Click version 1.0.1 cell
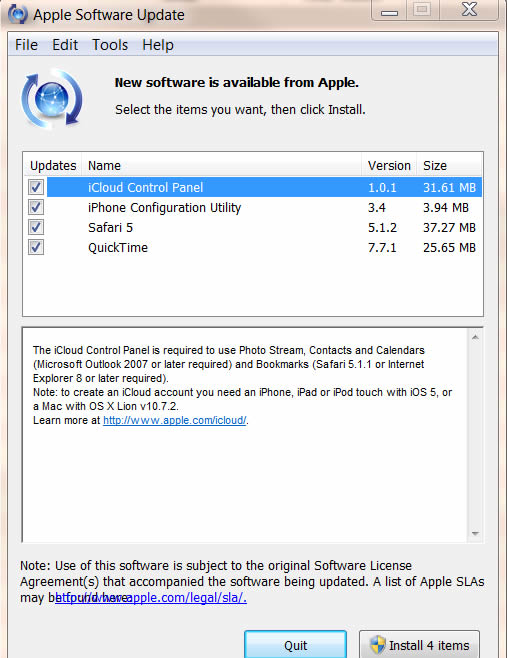The image size is (507, 658). pyautogui.click(x=382, y=188)
